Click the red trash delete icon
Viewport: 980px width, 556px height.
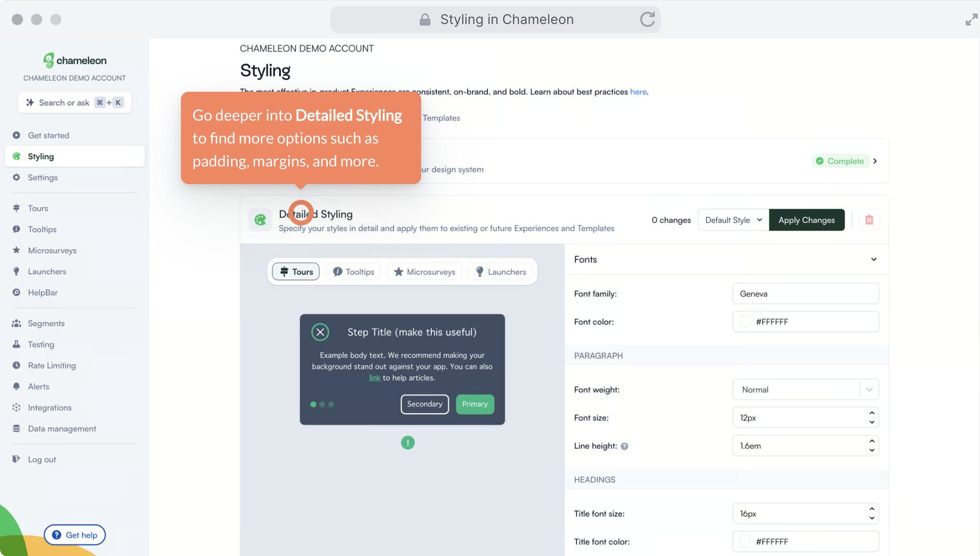[x=869, y=220]
